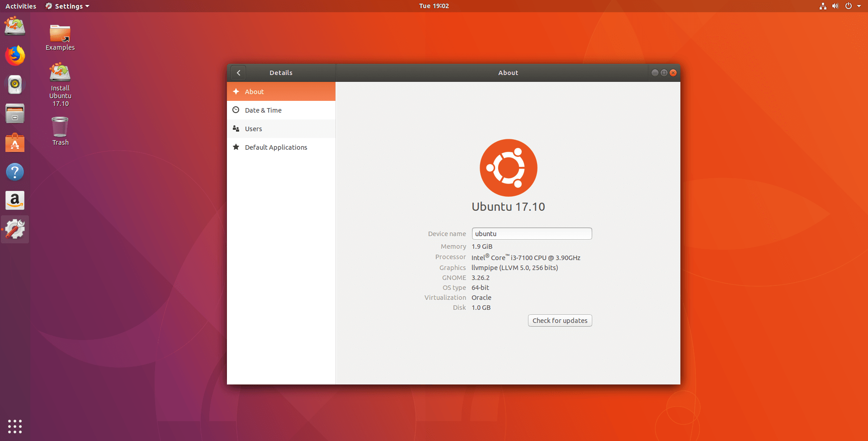The height and width of the screenshot is (441, 868).
Task: Click GNOME version 3.26.2
Action: 481,278
